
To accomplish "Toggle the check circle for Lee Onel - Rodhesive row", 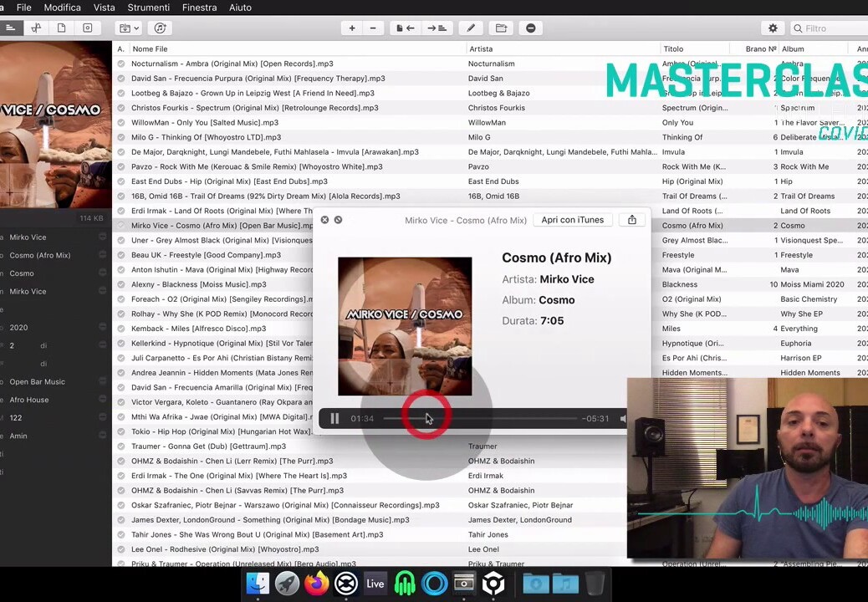I will [x=120, y=549].
